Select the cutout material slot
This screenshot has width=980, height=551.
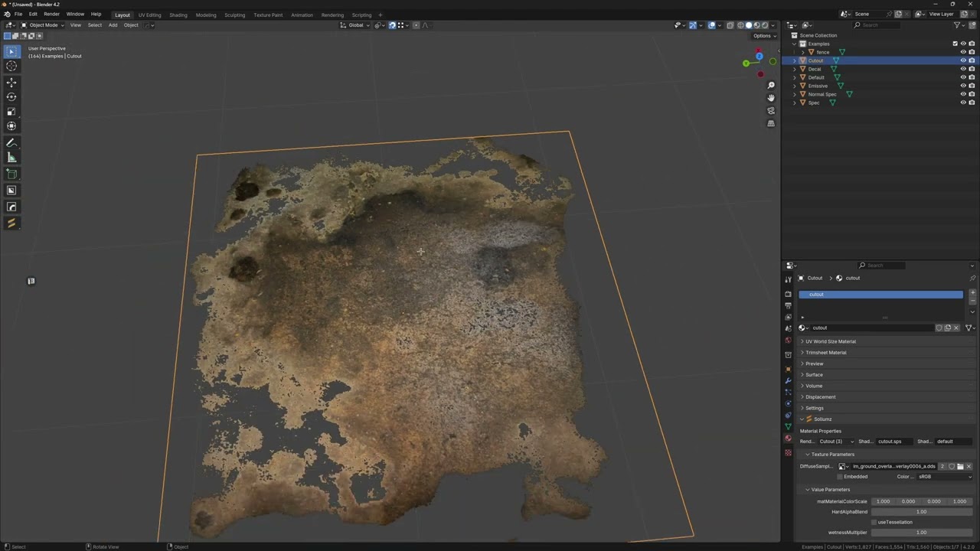[880, 295]
